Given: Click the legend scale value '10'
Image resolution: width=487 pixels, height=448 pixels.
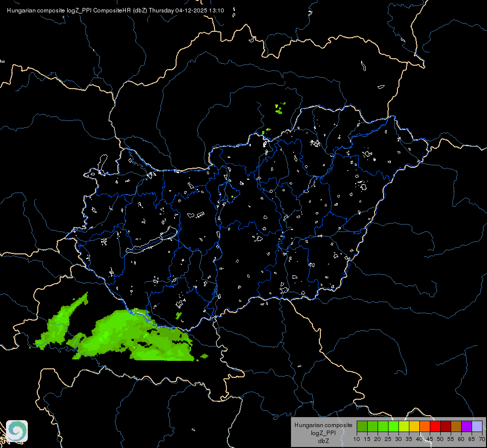Looking at the screenshot, I should (357, 439).
